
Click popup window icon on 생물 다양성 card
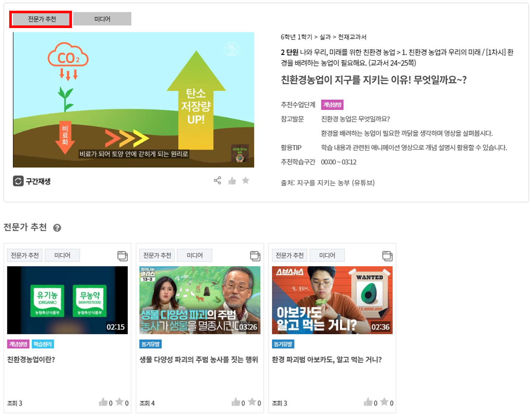[x=255, y=256]
